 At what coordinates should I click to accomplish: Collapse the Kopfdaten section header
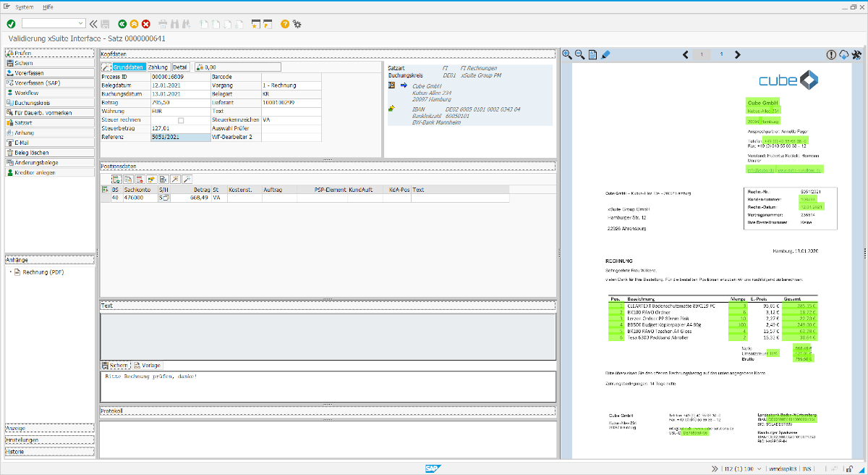coord(327,54)
